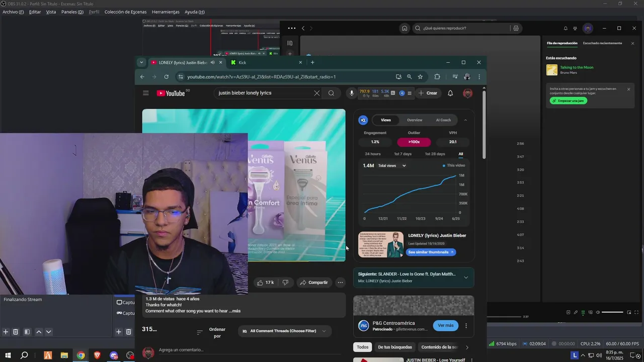Open Spotify lyrics microphone icon

pyautogui.click(x=576, y=312)
